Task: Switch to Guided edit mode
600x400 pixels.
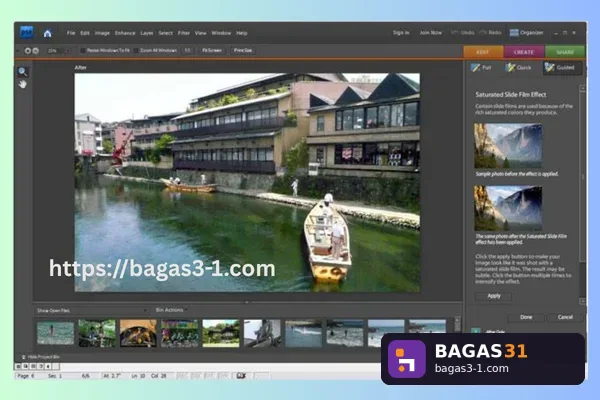Action: pyautogui.click(x=561, y=68)
